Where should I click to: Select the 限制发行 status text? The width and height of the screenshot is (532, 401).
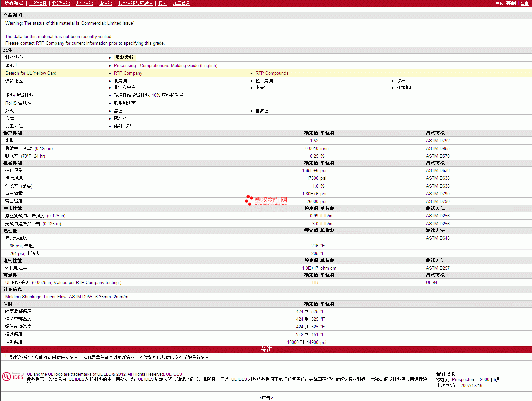pyautogui.click(x=124, y=57)
